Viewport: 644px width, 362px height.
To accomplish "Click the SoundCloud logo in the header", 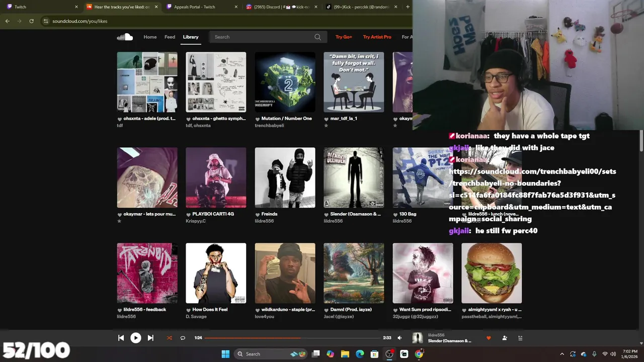I will click(125, 37).
